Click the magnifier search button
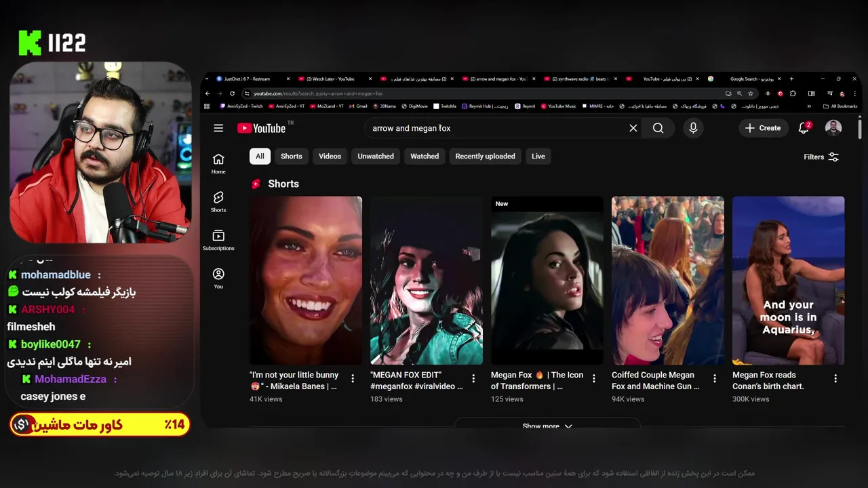 (x=658, y=128)
